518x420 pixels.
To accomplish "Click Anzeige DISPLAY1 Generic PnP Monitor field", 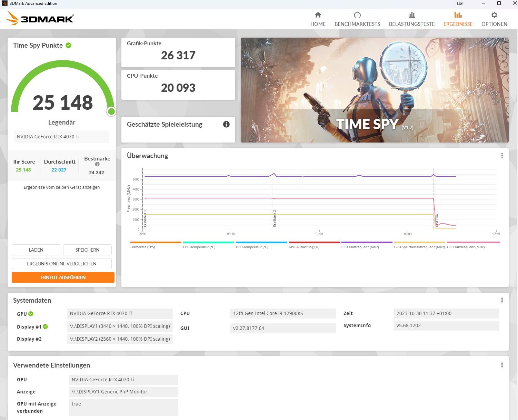I will click(123, 392).
